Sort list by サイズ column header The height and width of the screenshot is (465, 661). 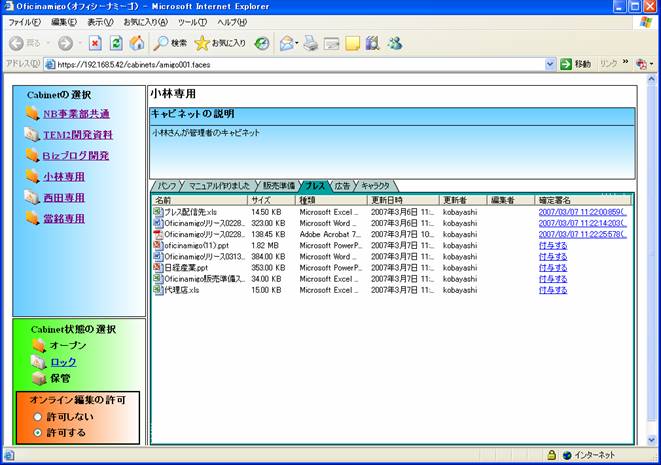tap(272, 200)
